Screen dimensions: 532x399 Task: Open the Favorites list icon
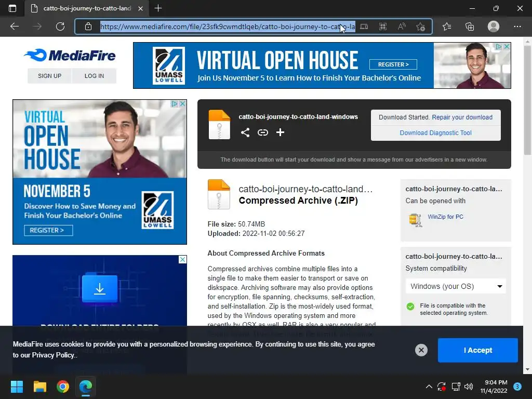447,26
